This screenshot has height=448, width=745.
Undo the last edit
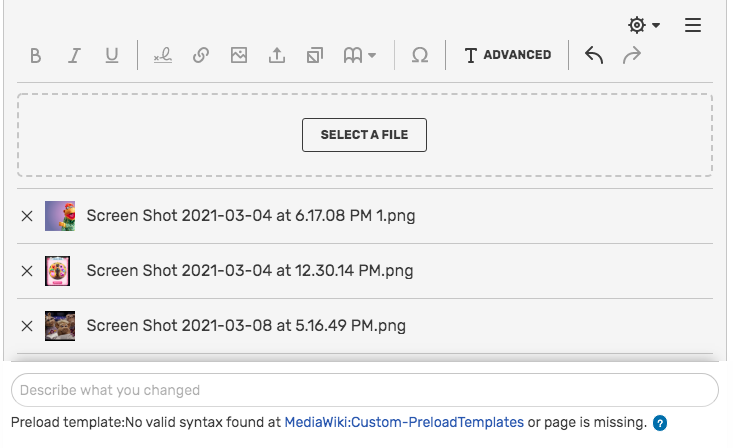point(594,56)
